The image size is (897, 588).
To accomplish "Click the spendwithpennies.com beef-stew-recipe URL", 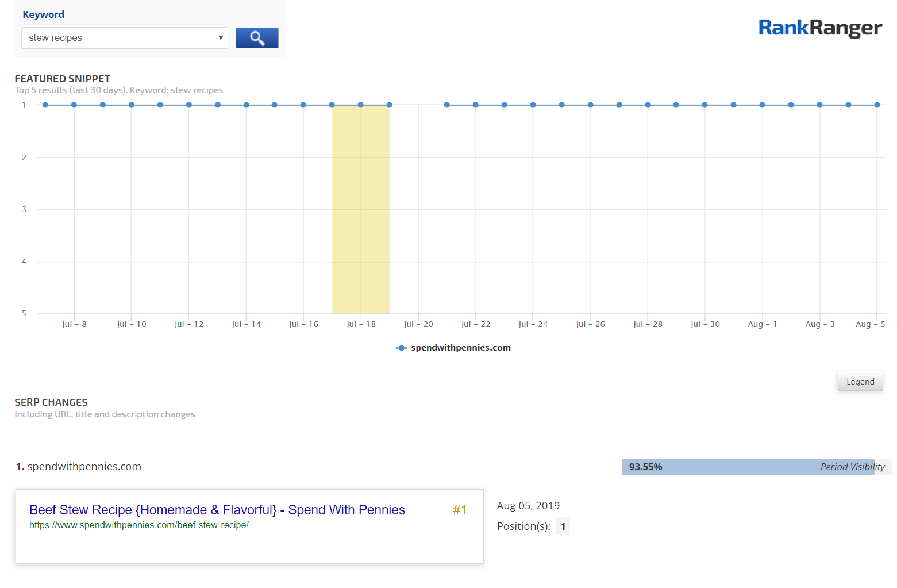I will coord(138,525).
